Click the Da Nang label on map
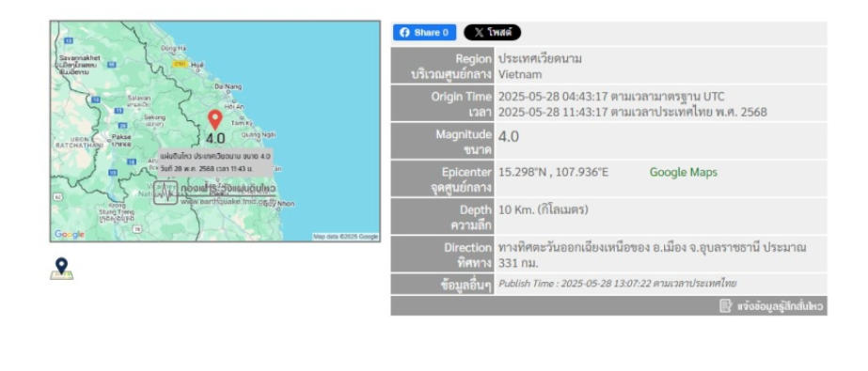Screen dimensions: 868x371 click(229, 86)
